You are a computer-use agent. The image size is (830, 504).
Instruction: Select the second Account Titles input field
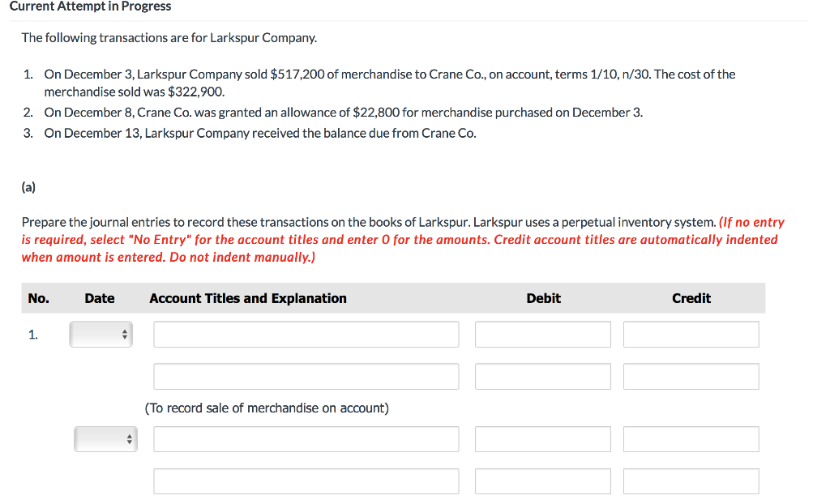click(306, 376)
